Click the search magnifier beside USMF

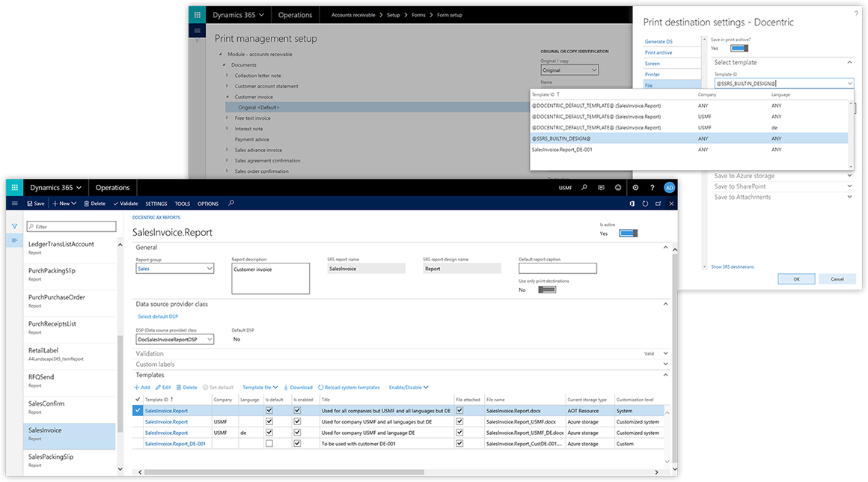(584, 188)
